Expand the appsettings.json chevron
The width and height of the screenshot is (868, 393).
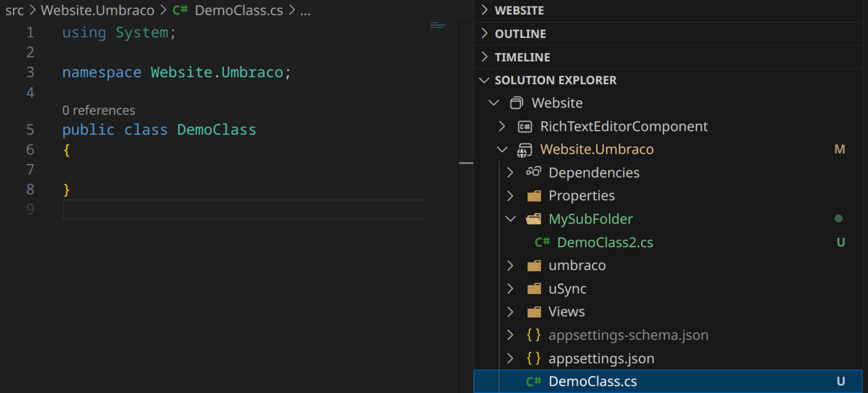pos(511,358)
